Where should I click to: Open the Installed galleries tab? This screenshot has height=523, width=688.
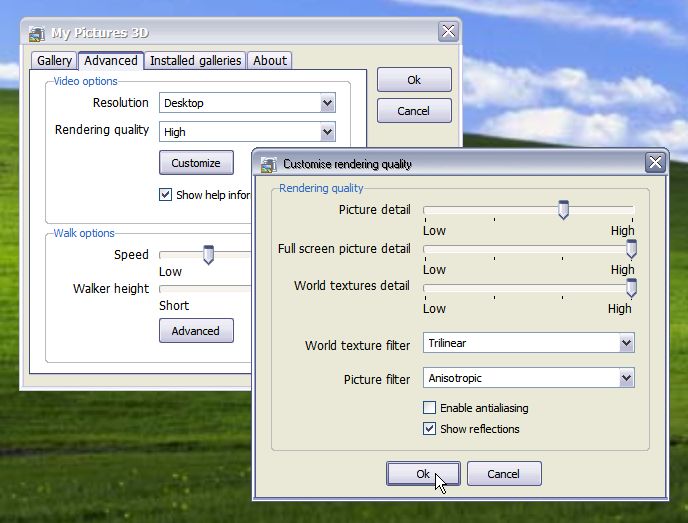click(x=196, y=61)
